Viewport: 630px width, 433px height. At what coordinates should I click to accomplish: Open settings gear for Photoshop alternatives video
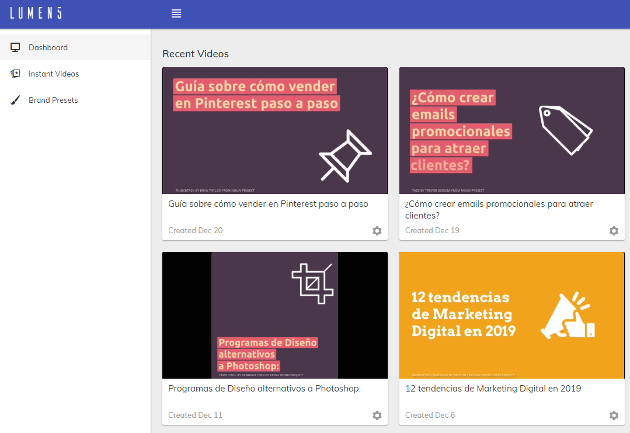click(x=377, y=415)
